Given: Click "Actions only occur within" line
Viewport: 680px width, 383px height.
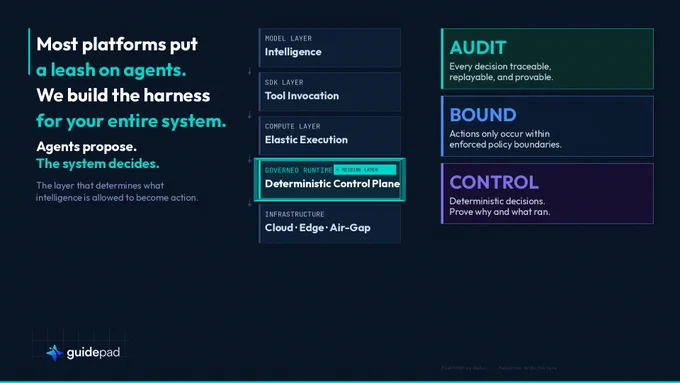Looking at the screenshot, I should [x=500, y=134].
